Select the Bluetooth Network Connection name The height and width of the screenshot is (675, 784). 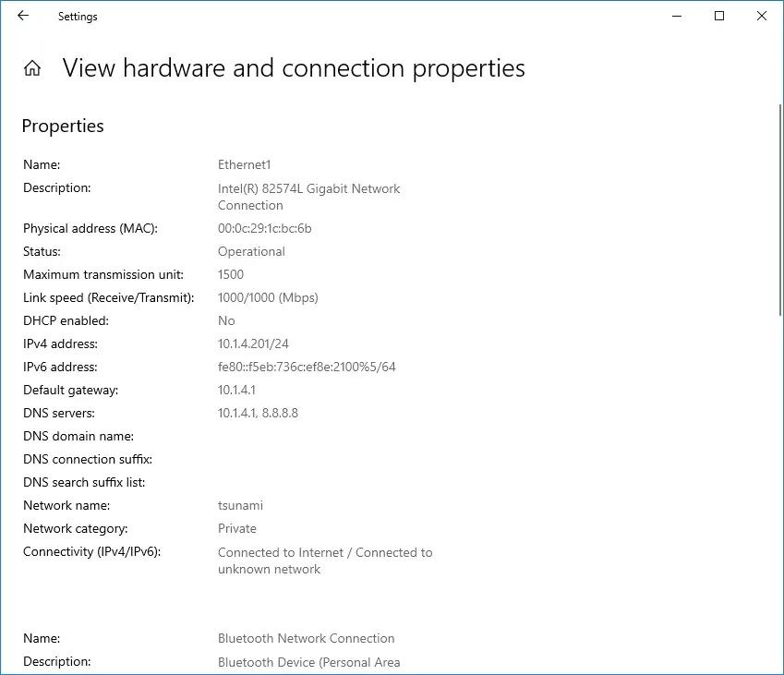pyautogui.click(x=306, y=638)
